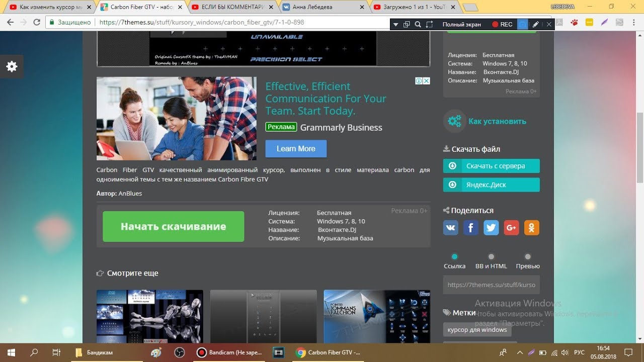Open notification action center
This screenshot has height=362, width=644.
click(x=629, y=352)
